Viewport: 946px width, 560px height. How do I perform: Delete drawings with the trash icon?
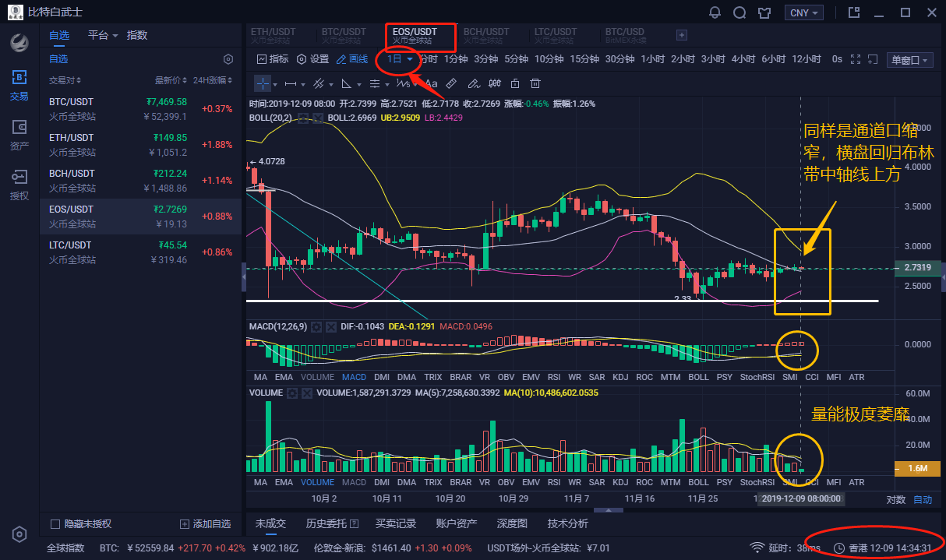[535, 83]
